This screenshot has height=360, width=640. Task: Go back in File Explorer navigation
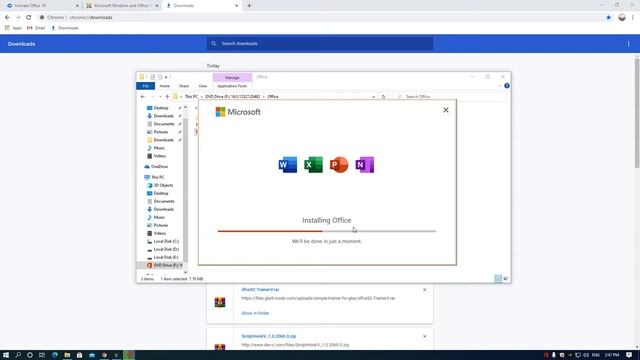pyautogui.click(x=143, y=97)
